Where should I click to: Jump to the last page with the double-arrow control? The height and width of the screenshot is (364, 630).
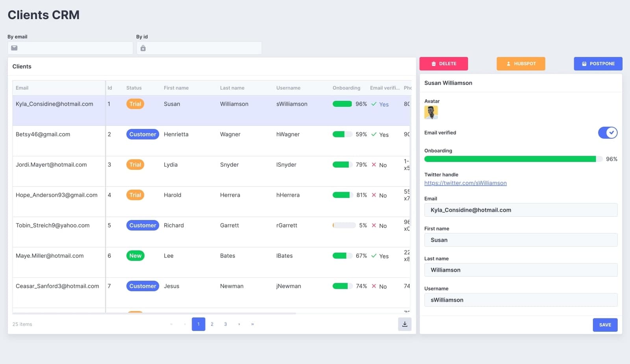coord(252,324)
